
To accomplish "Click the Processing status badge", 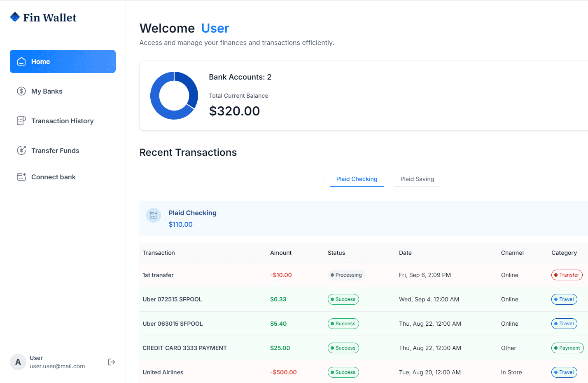I will (346, 275).
